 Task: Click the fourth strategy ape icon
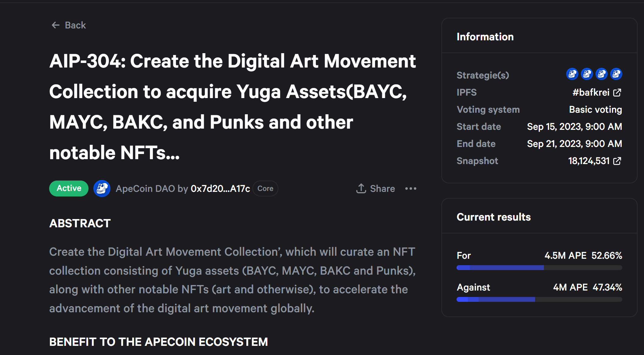click(x=616, y=74)
